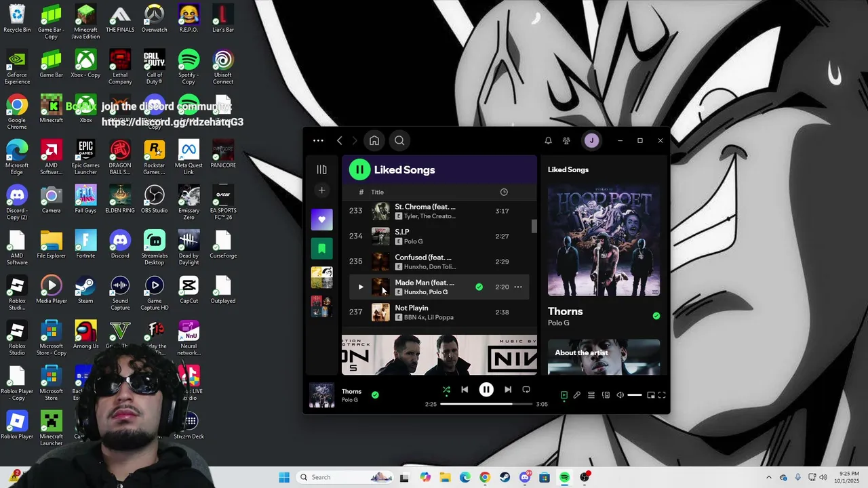
Task: Open the Spotify Home page
Action: (374, 141)
